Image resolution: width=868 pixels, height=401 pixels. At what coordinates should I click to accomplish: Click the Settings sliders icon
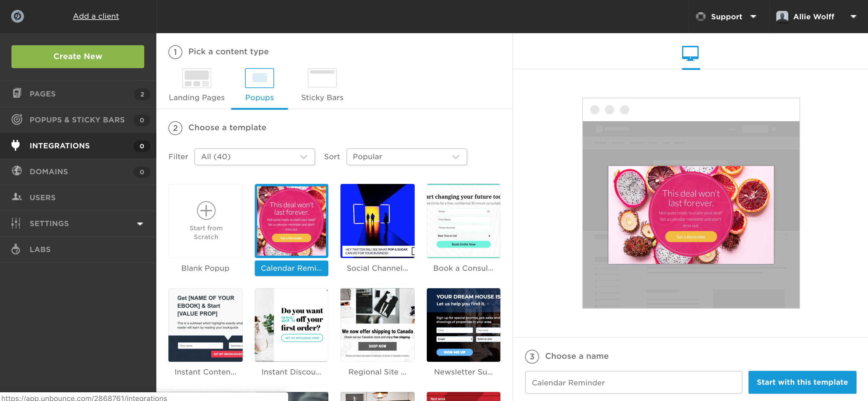tap(16, 223)
